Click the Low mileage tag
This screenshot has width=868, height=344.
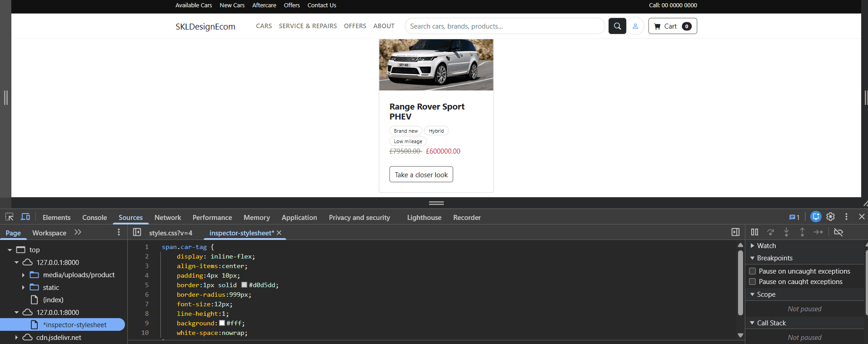[x=408, y=141]
